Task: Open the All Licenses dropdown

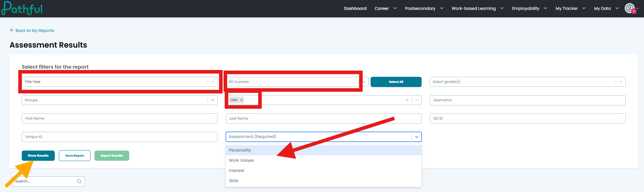Action: tap(297, 82)
